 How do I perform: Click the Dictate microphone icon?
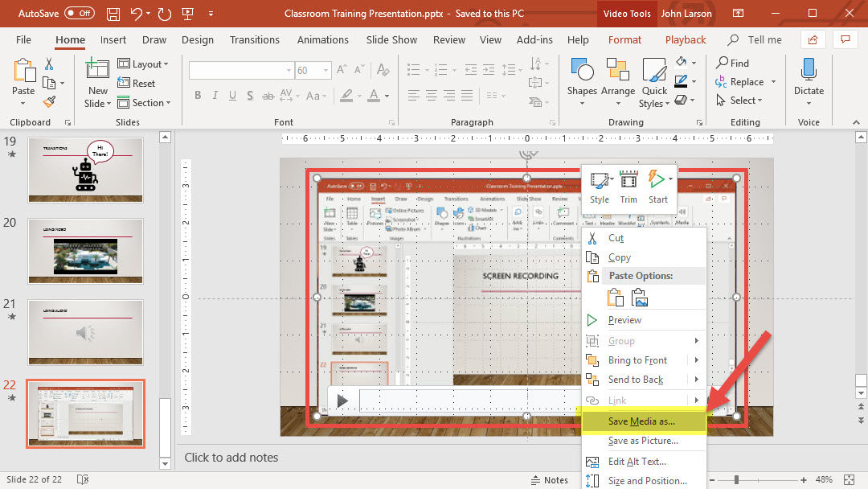tap(809, 71)
